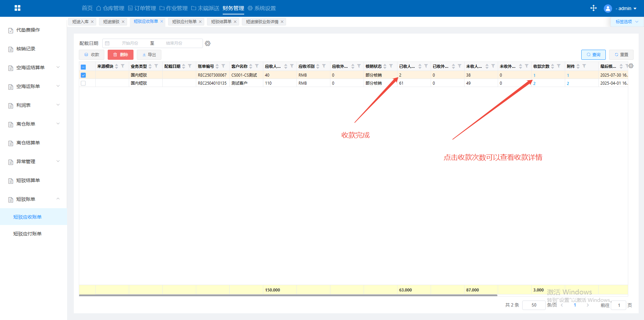Sort by 账单编号 column sort arrows
The image size is (644, 320).
click(x=217, y=66)
